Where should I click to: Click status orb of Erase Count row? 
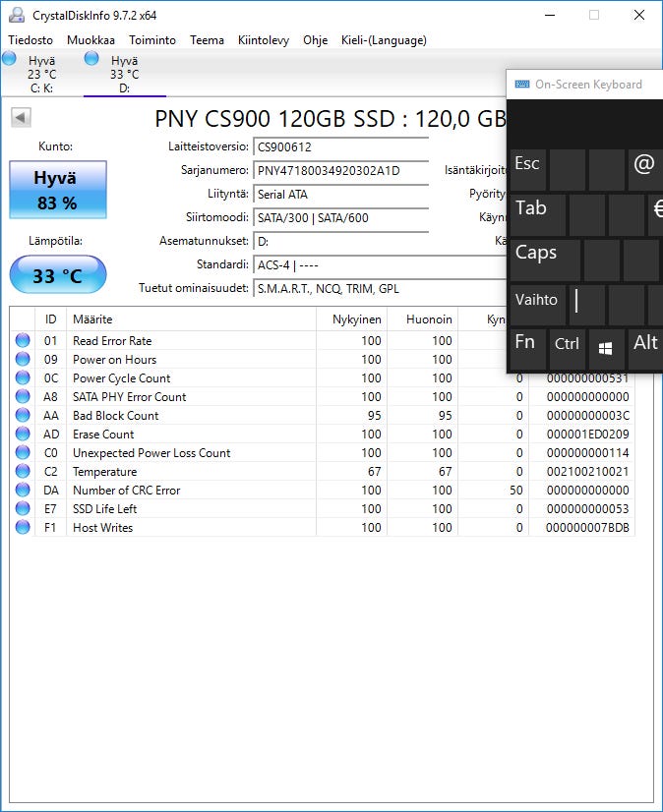(x=23, y=434)
